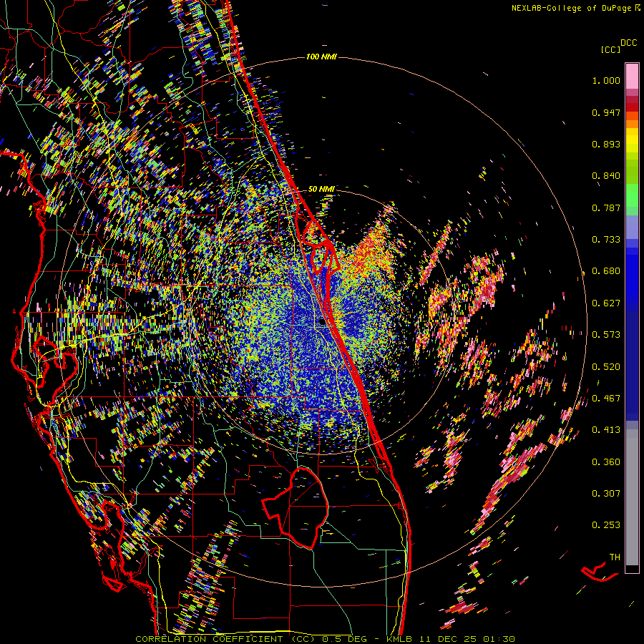Click the "11 DEC 25" date text
This screenshot has width=644, height=644.
[x=448, y=639]
